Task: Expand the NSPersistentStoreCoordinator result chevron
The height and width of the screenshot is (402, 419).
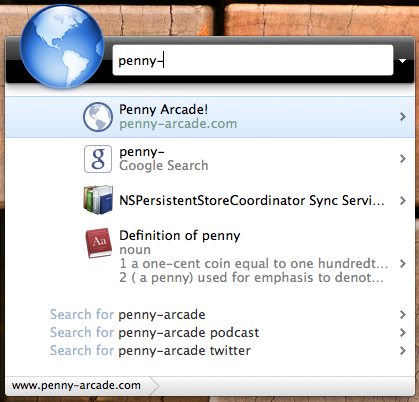Action: click(403, 201)
